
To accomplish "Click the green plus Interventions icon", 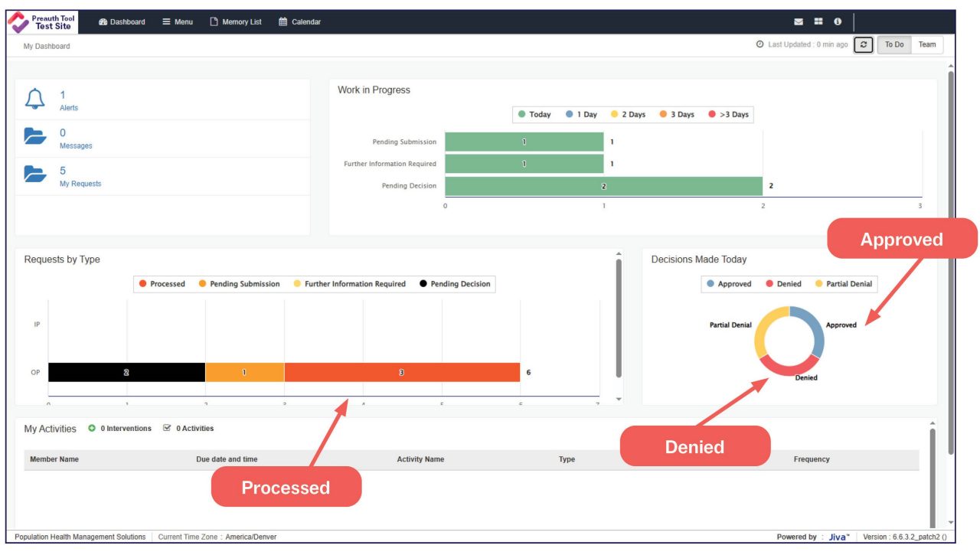I will pyautogui.click(x=92, y=429).
